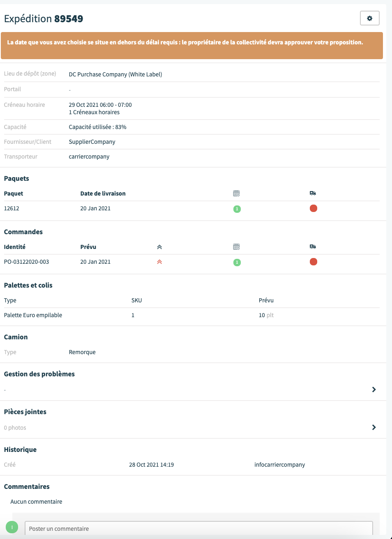Click the green badge in paquet 12612 row
This screenshot has width=392, height=539.
coord(237,209)
